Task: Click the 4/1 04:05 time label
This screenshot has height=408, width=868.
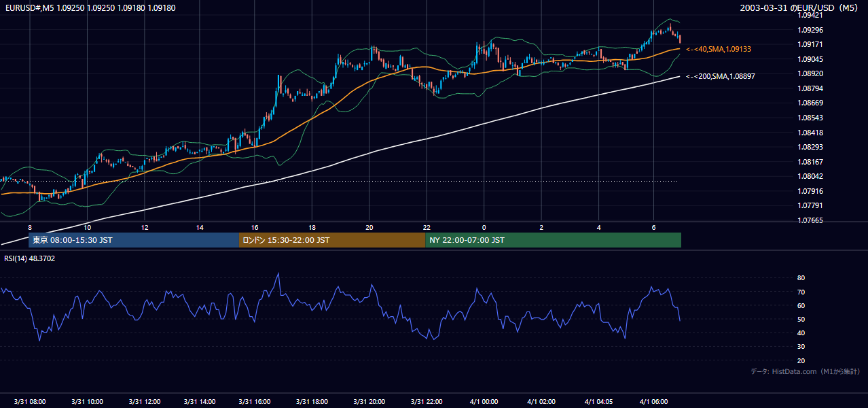Action: [x=599, y=402]
